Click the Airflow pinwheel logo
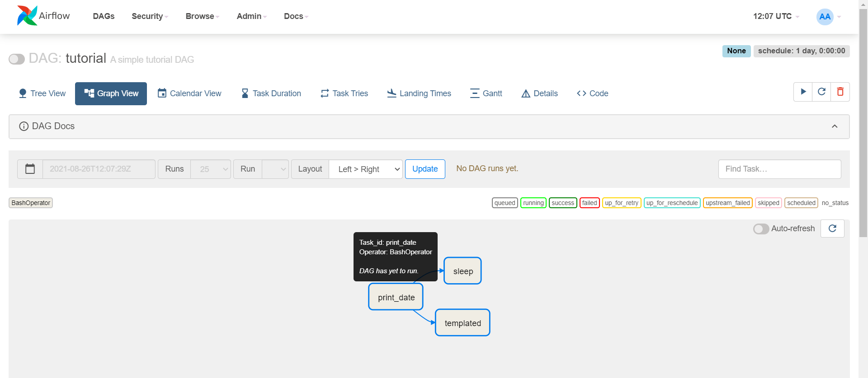The width and height of the screenshot is (868, 378). (27, 16)
